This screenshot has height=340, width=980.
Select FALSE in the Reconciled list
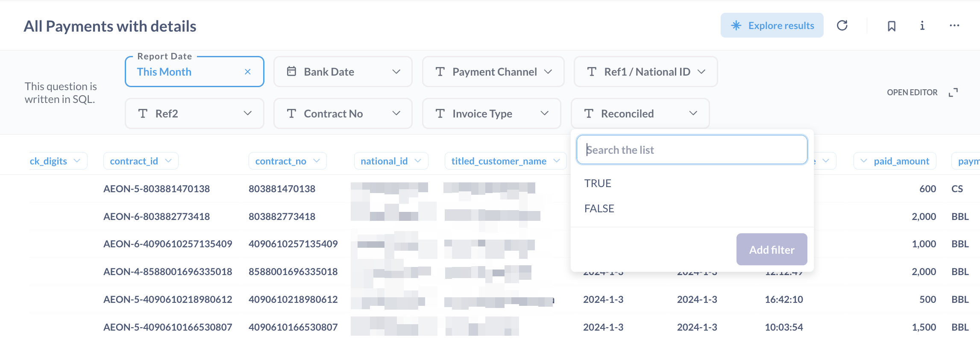[599, 208]
